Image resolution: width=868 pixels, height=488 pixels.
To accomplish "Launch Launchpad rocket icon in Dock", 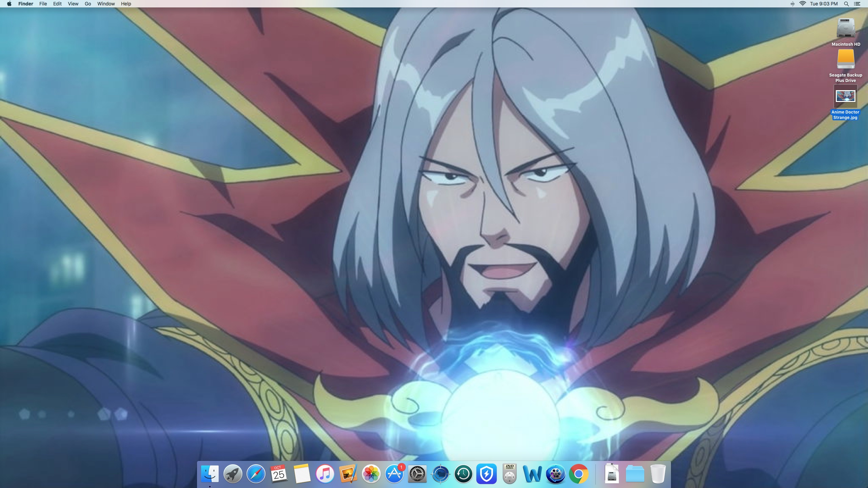I will 233,474.
